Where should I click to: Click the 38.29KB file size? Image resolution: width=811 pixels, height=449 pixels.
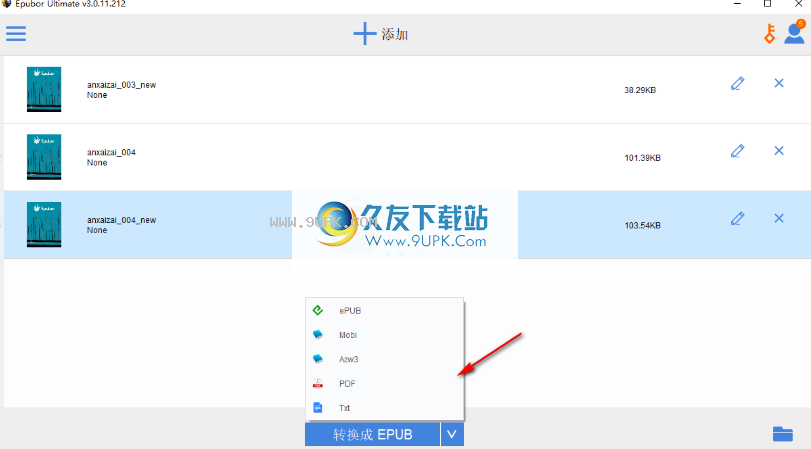(640, 90)
